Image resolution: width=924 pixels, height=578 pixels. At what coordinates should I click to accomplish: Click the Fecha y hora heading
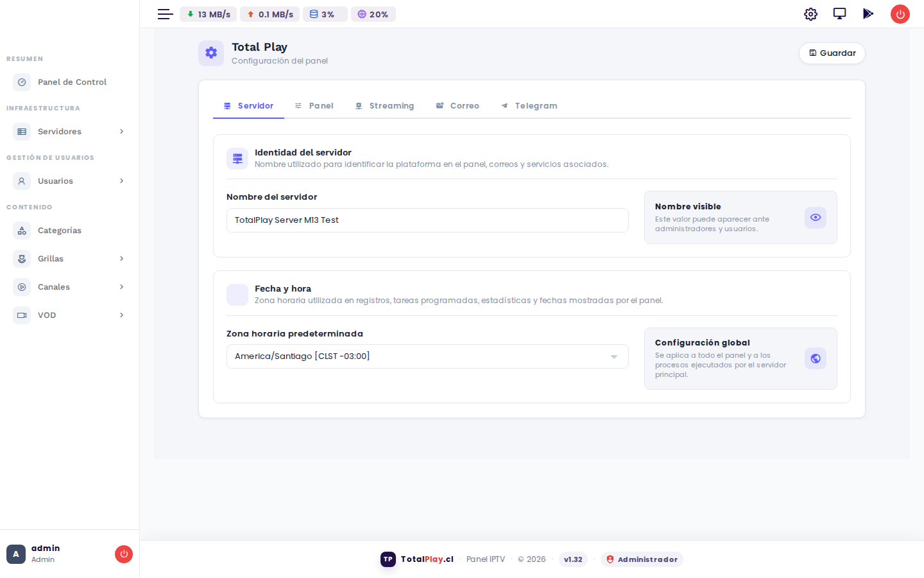[x=283, y=289]
